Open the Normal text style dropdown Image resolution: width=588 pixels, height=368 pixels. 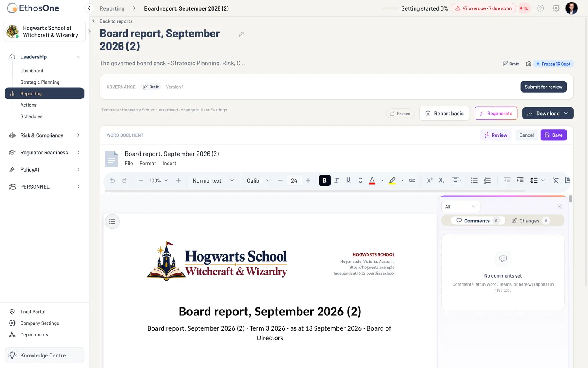213,180
